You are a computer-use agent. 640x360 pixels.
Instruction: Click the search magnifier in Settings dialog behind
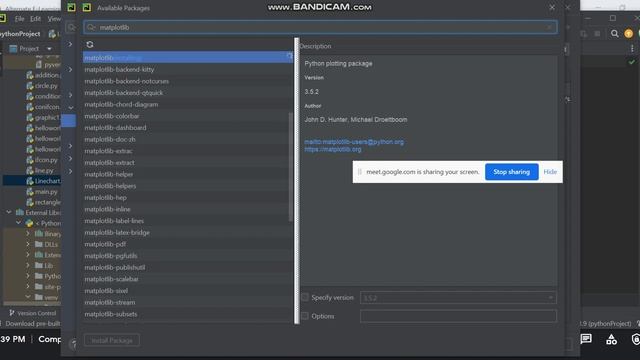[71, 27]
